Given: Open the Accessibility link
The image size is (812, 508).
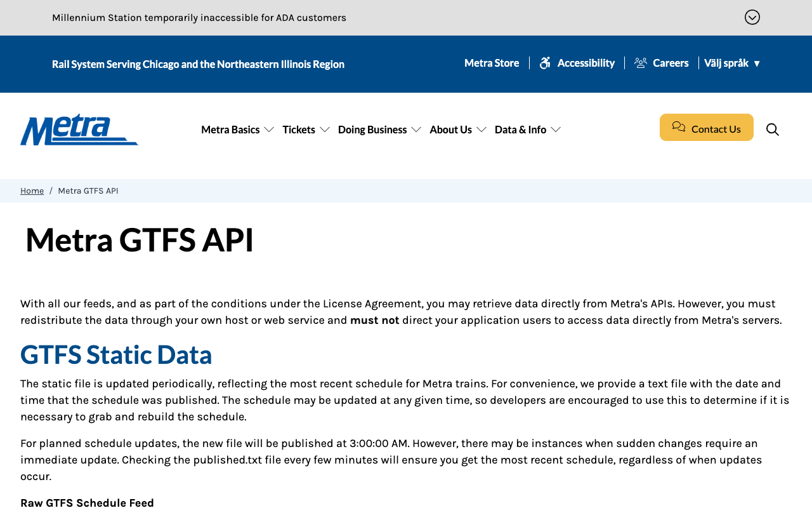Looking at the screenshot, I should click(586, 63).
